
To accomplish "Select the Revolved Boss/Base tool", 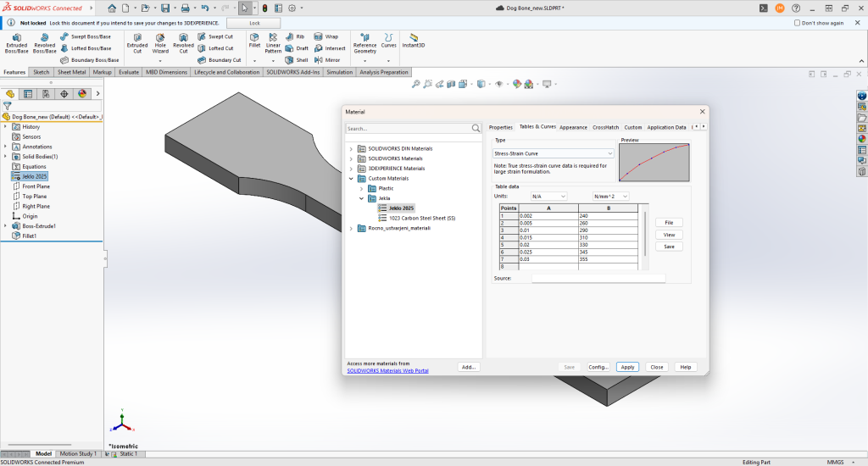I will tap(44, 43).
